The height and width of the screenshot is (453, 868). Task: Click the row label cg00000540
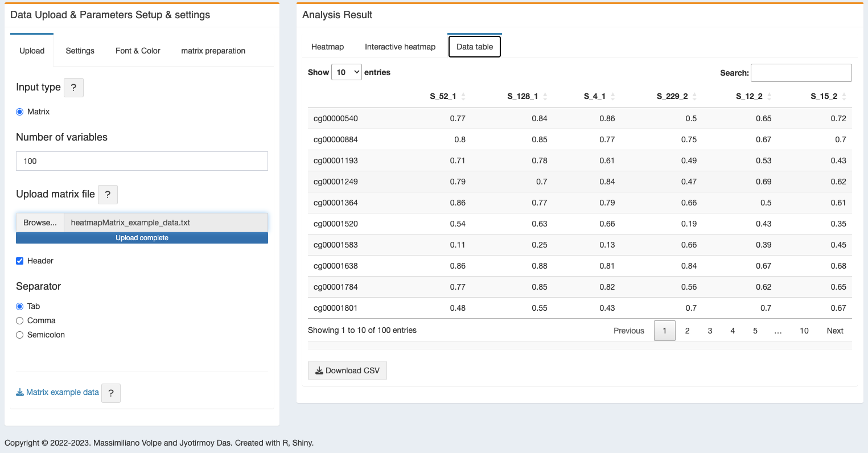click(336, 118)
